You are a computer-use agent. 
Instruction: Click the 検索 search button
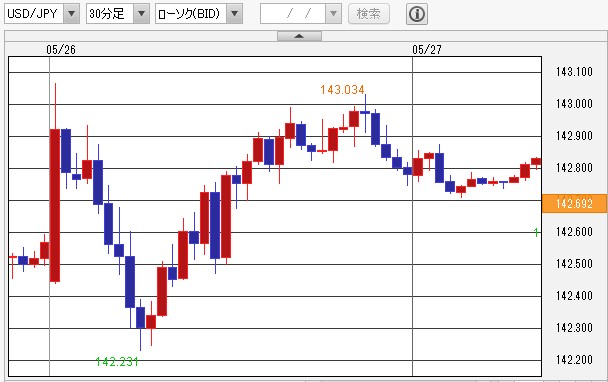369,14
